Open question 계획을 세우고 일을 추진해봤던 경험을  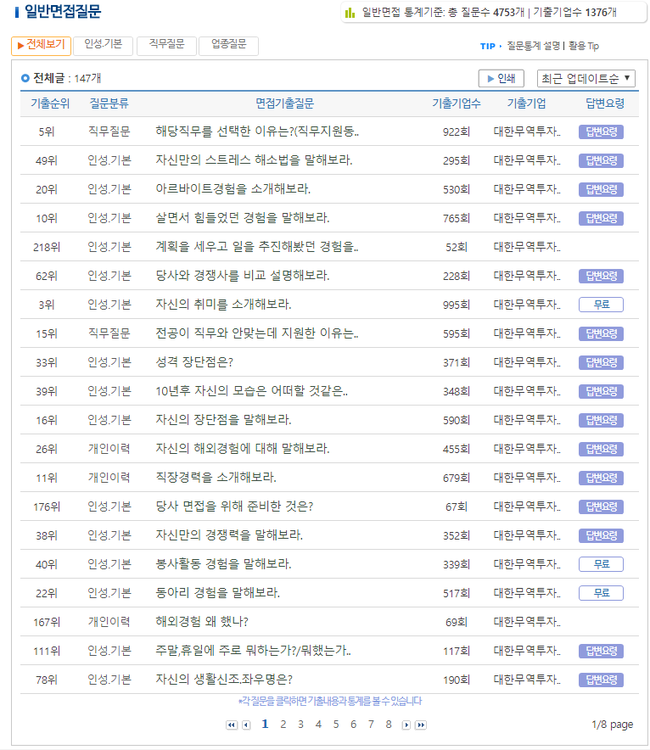(257, 247)
